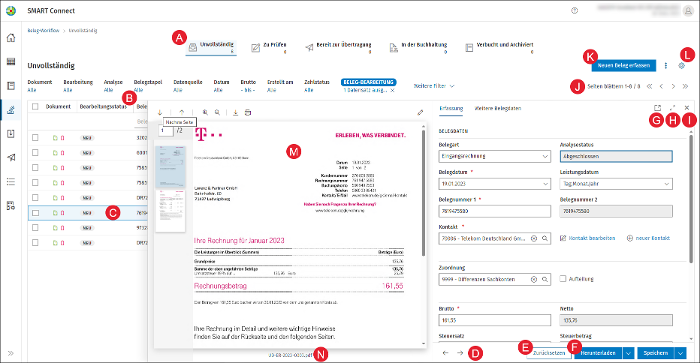
Task: Zoom out of the document preview
Action: (217, 113)
